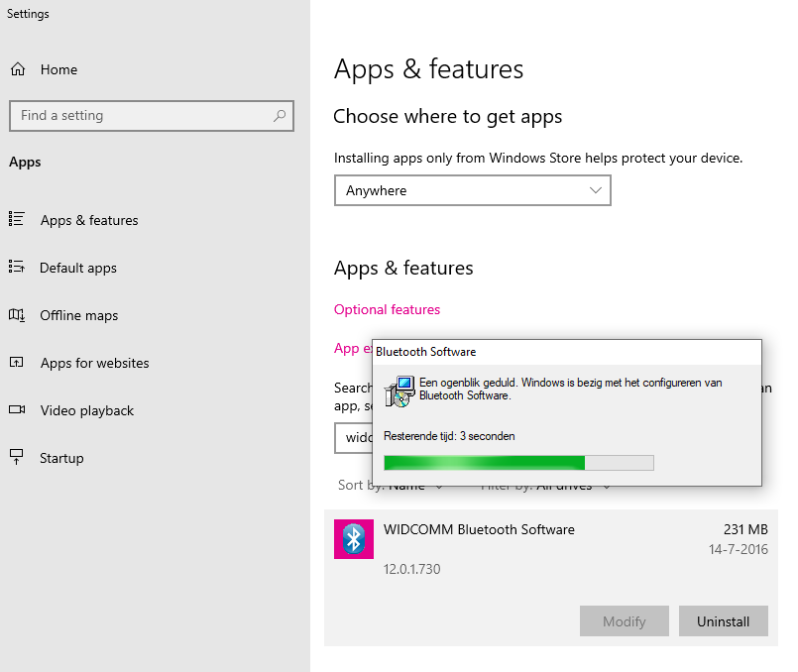
Task: Click the search magnifier icon
Action: tap(280, 116)
